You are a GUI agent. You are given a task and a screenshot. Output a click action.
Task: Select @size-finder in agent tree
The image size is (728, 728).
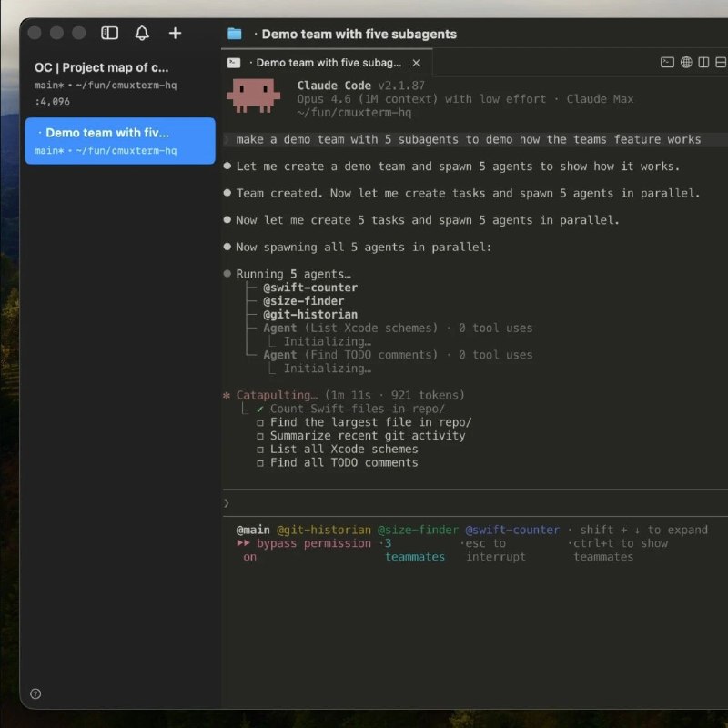304,301
